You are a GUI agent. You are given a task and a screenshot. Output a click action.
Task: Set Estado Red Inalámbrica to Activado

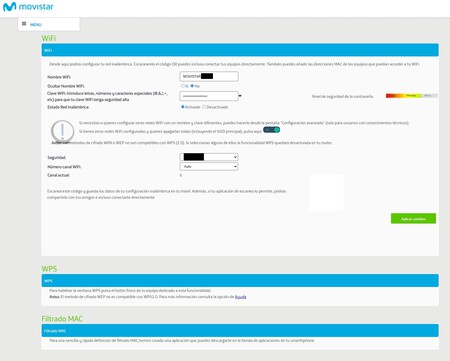pos(183,107)
